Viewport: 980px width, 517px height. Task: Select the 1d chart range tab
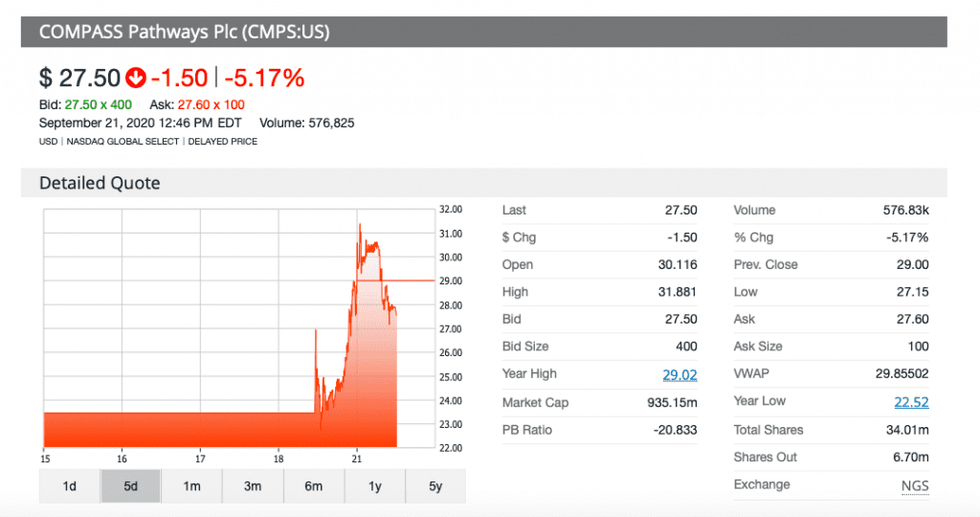pyautogui.click(x=70, y=486)
